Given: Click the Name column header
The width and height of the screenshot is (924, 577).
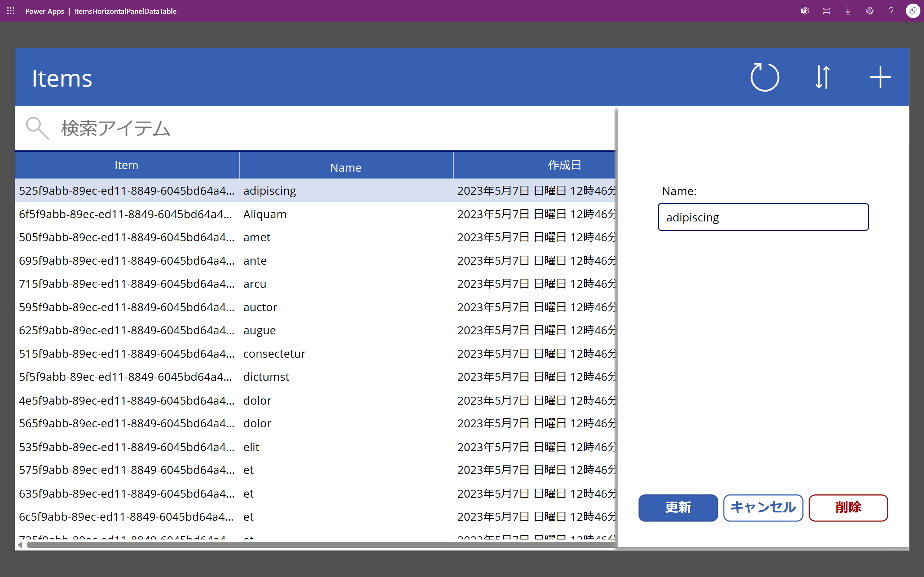Looking at the screenshot, I should tap(345, 167).
